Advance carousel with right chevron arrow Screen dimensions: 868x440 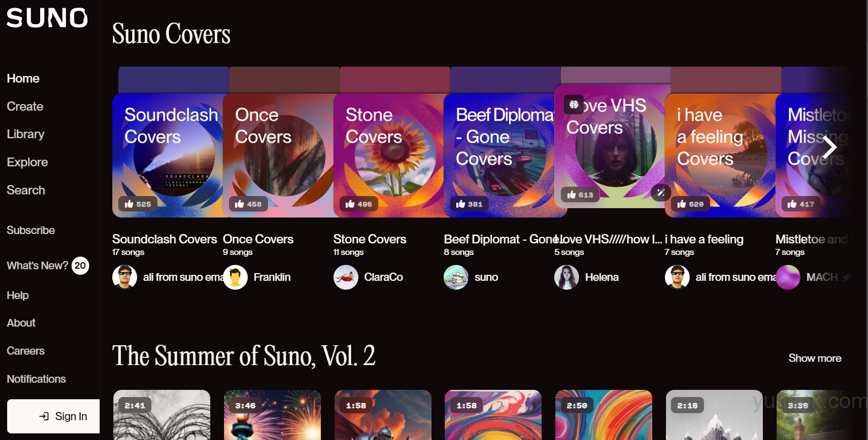[x=829, y=146]
